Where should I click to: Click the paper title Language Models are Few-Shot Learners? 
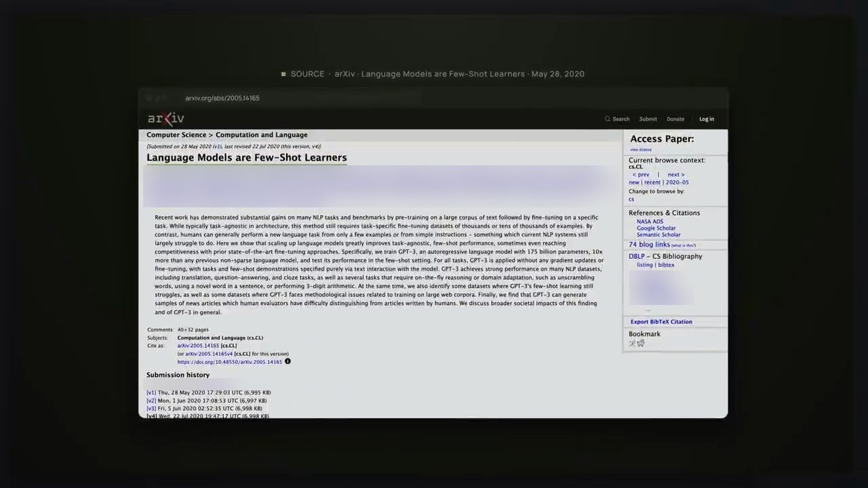click(247, 157)
